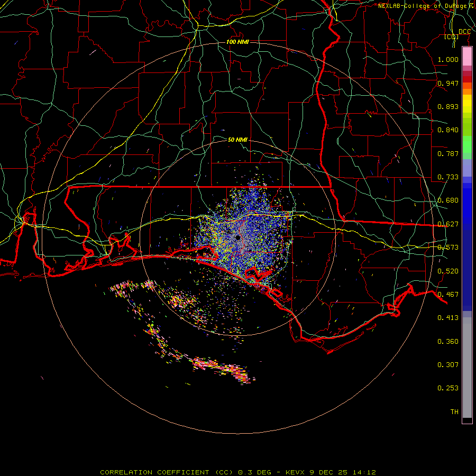The image size is (476, 476).
Task: Pick the light pink segment atop color bar
Action: tap(467, 57)
